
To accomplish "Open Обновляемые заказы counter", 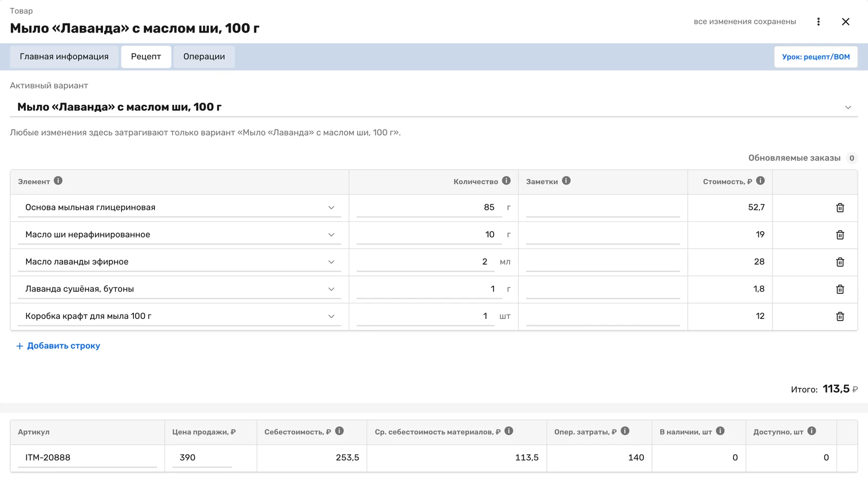I will (852, 158).
